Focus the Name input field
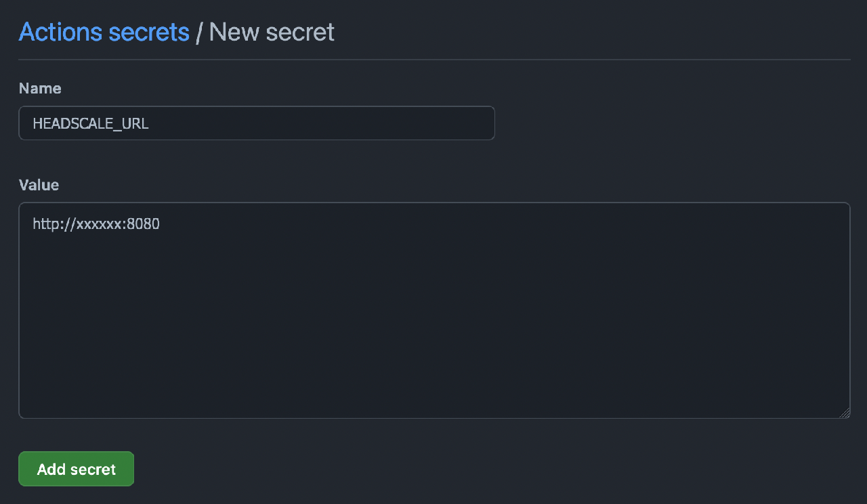This screenshot has width=867, height=504. tap(256, 123)
